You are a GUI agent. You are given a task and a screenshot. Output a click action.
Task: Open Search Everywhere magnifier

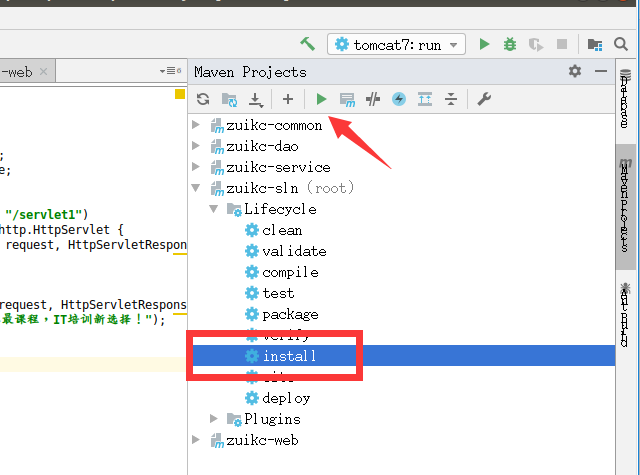[x=621, y=44]
